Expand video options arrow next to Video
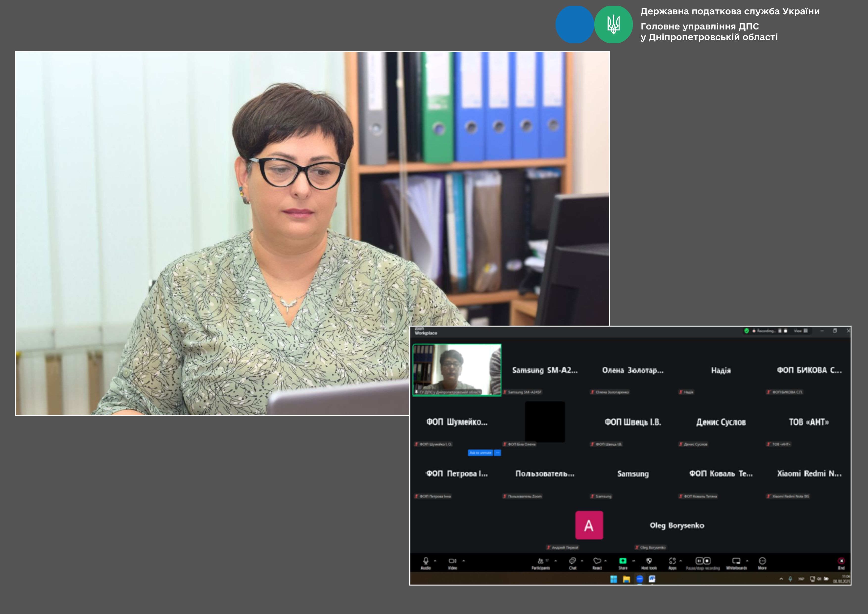The width and height of the screenshot is (868, 614). tap(463, 561)
